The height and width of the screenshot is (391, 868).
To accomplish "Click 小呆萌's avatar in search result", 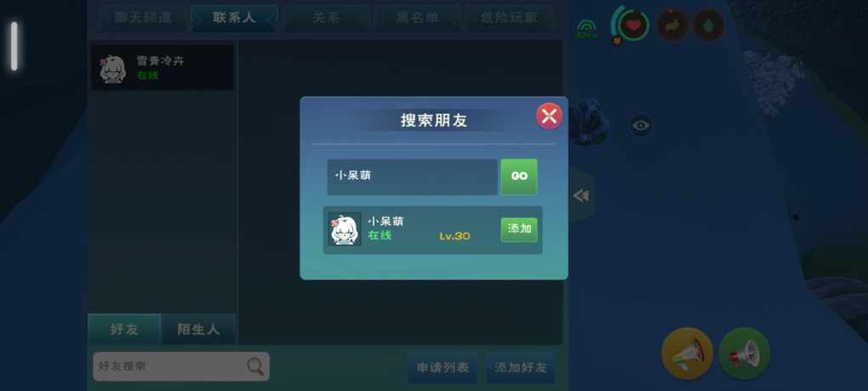I will coord(345,229).
